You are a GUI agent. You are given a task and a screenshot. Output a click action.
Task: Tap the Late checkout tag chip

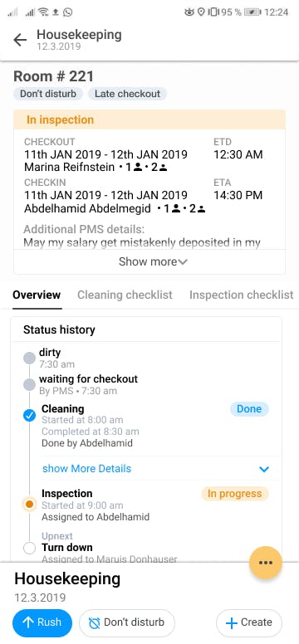coord(127,94)
